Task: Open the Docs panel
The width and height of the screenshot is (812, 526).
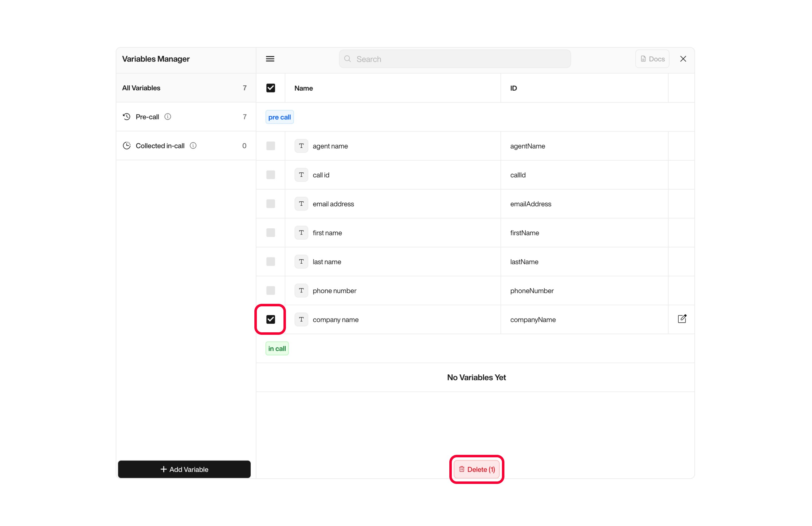Action: [652, 59]
